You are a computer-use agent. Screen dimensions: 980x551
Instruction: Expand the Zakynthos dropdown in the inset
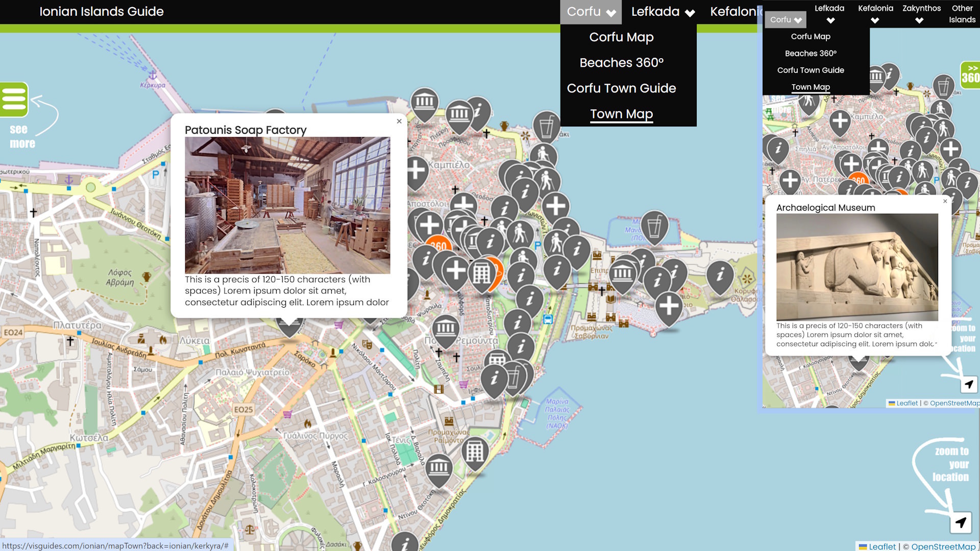(921, 14)
